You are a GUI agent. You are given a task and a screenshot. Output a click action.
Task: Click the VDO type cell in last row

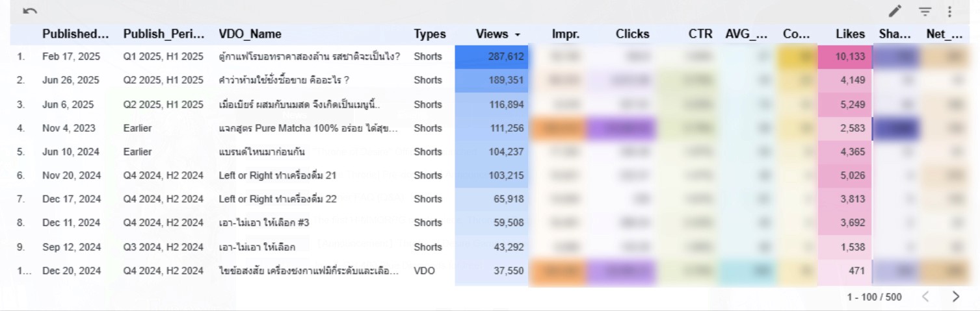425,271
